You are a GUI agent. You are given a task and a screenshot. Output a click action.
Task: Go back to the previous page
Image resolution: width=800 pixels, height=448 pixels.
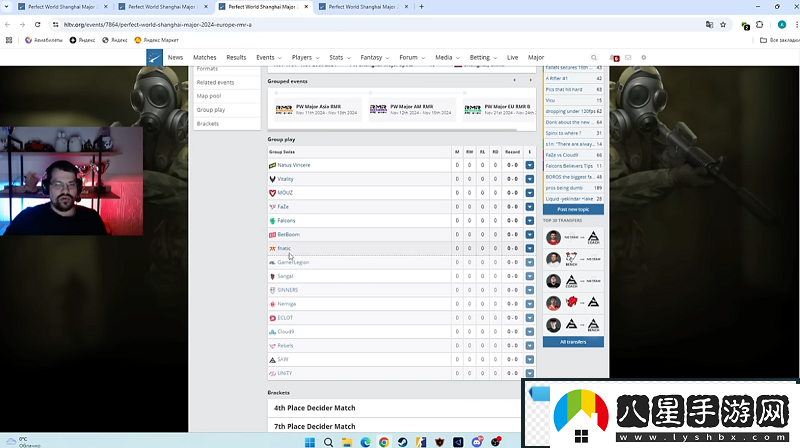8,24
